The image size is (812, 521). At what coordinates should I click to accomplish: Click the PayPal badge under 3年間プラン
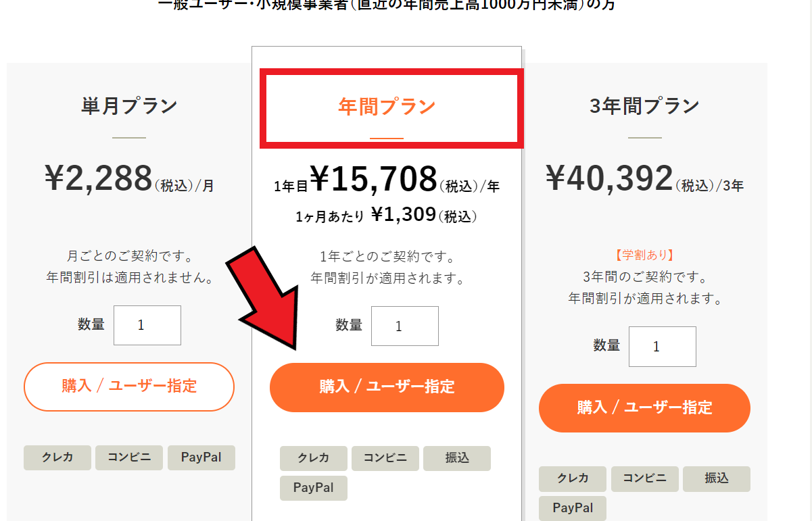coord(572,507)
